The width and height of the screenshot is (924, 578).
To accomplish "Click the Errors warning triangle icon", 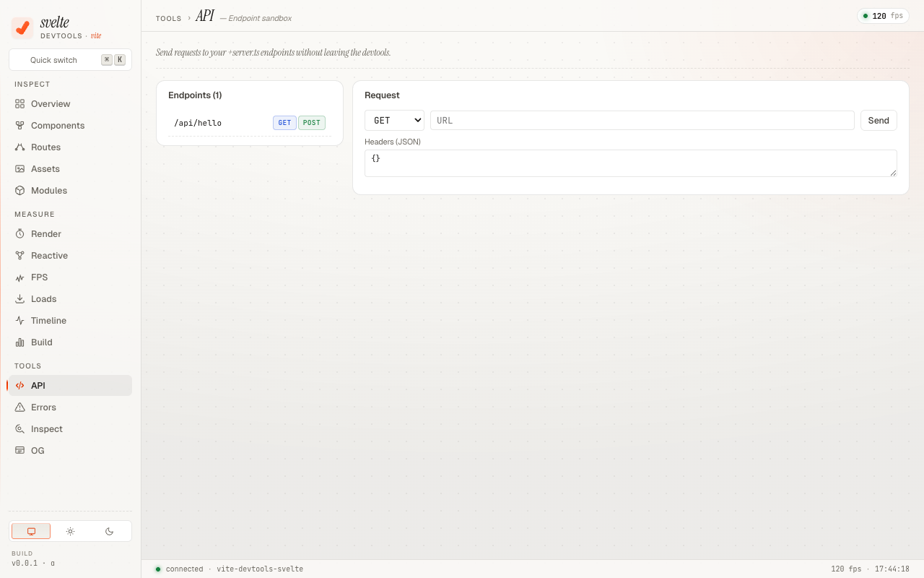I will click(x=20, y=407).
